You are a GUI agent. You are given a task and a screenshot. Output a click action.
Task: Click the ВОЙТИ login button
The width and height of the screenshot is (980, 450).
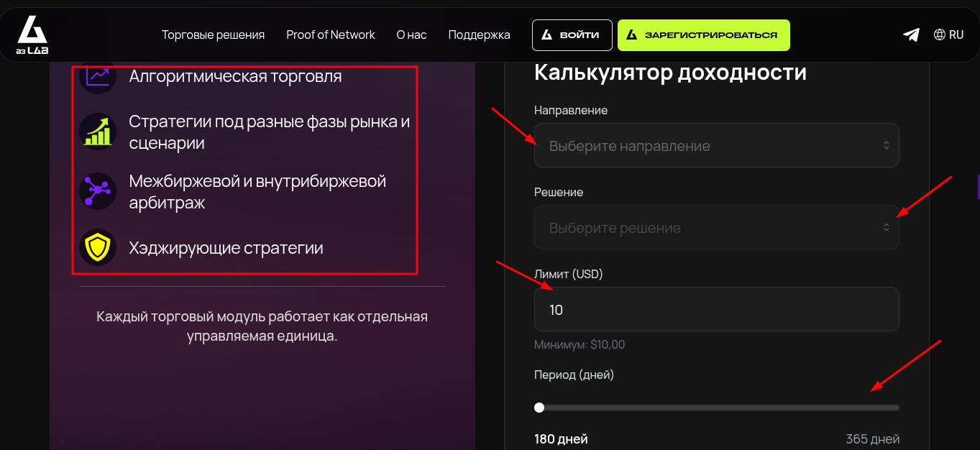(572, 35)
